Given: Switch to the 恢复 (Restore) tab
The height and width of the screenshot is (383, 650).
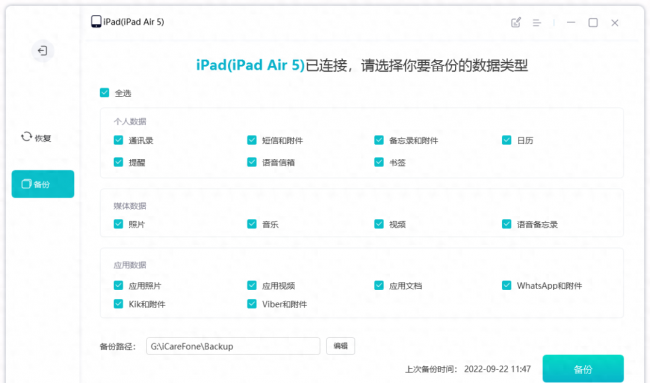Looking at the screenshot, I should [x=36, y=137].
